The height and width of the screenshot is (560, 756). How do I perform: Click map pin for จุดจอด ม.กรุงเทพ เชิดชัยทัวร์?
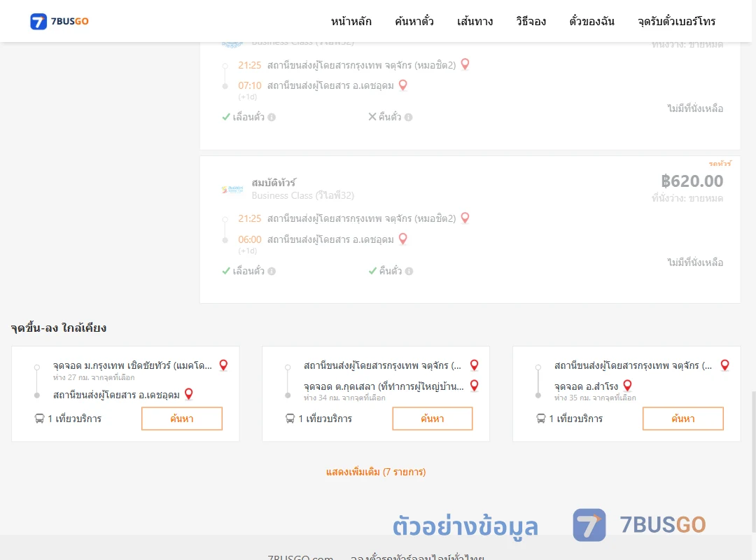pyautogui.click(x=223, y=365)
